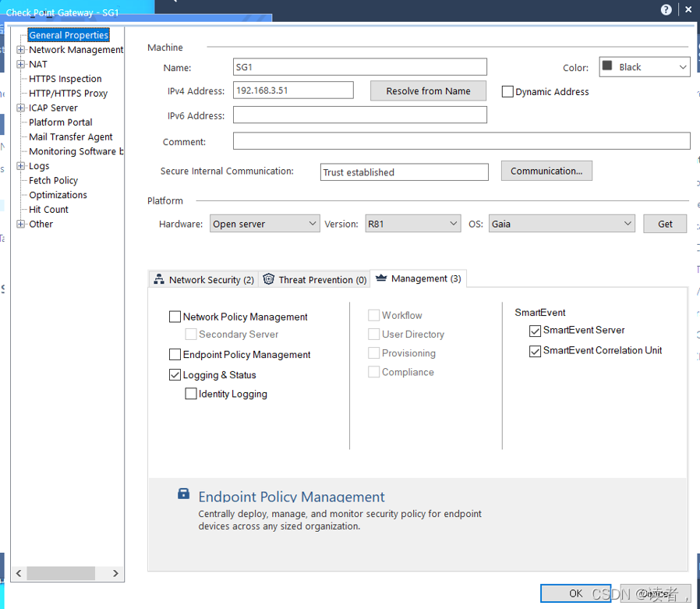Image resolution: width=700 pixels, height=609 pixels.
Task: Click the Trust established status field
Action: 404,172
